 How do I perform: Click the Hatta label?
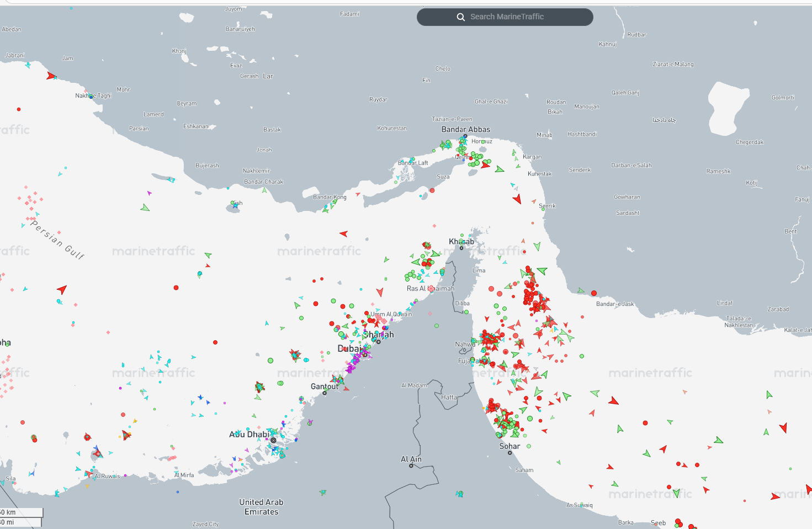(x=449, y=397)
